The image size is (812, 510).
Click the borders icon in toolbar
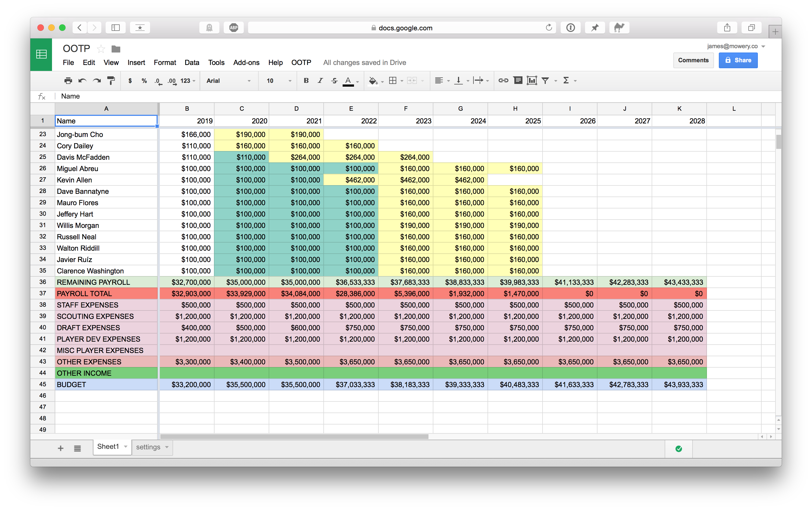click(393, 80)
